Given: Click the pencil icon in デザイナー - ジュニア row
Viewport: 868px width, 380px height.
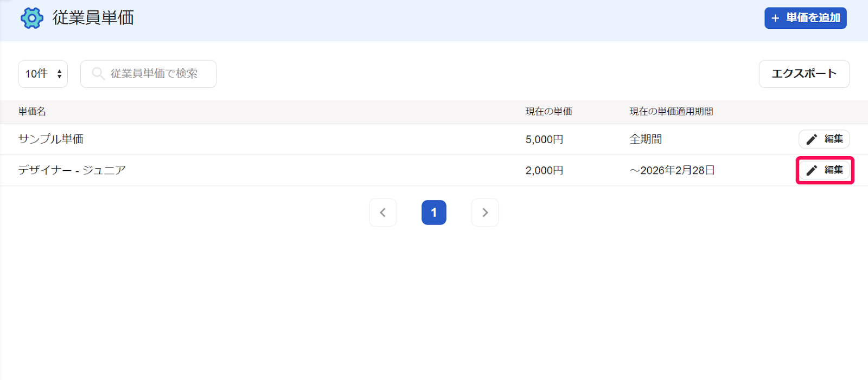Looking at the screenshot, I should (x=812, y=170).
